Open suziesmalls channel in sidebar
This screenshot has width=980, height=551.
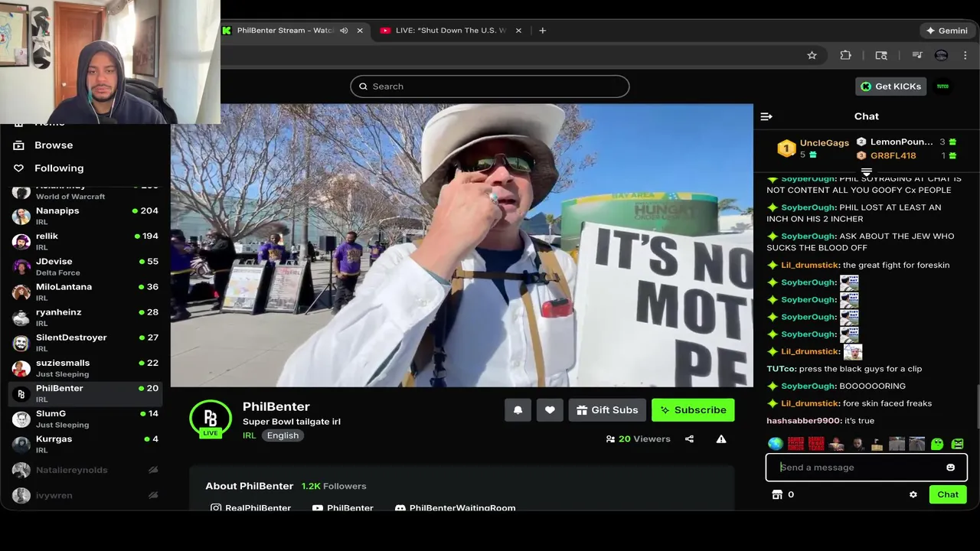point(86,367)
